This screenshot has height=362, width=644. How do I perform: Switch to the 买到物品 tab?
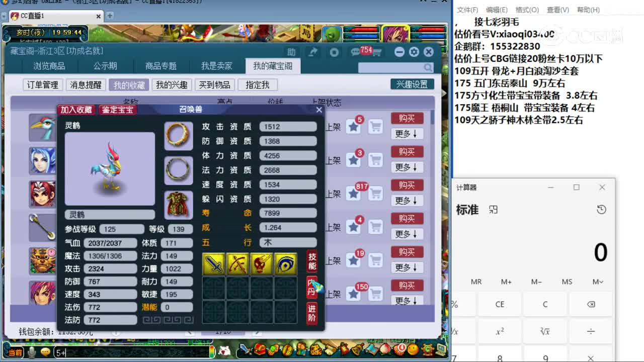[215, 84]
